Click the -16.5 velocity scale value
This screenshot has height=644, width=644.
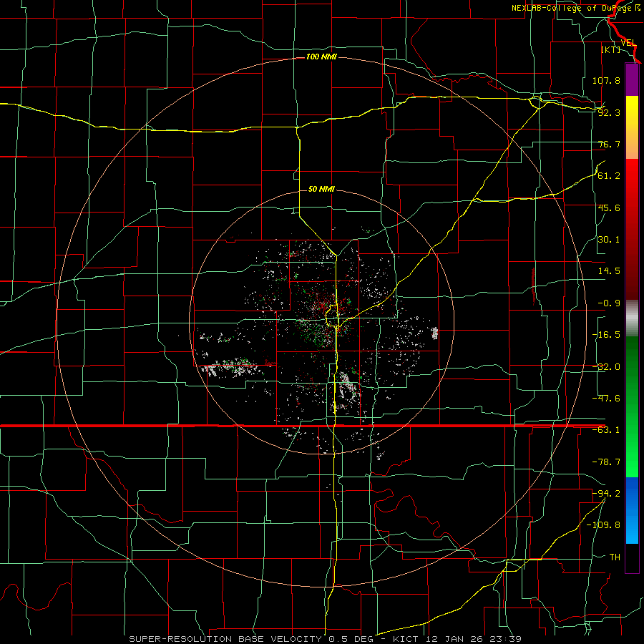[606, 335]
